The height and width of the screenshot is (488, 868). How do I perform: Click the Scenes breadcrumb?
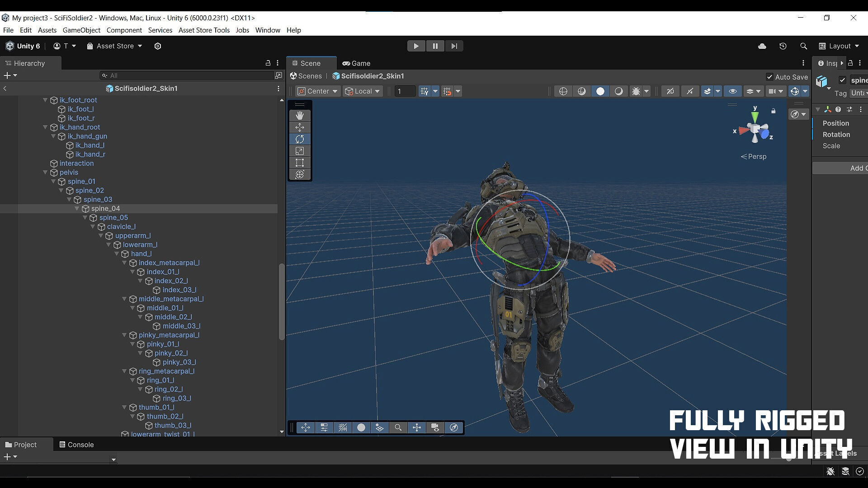click(x=306, y=76)
